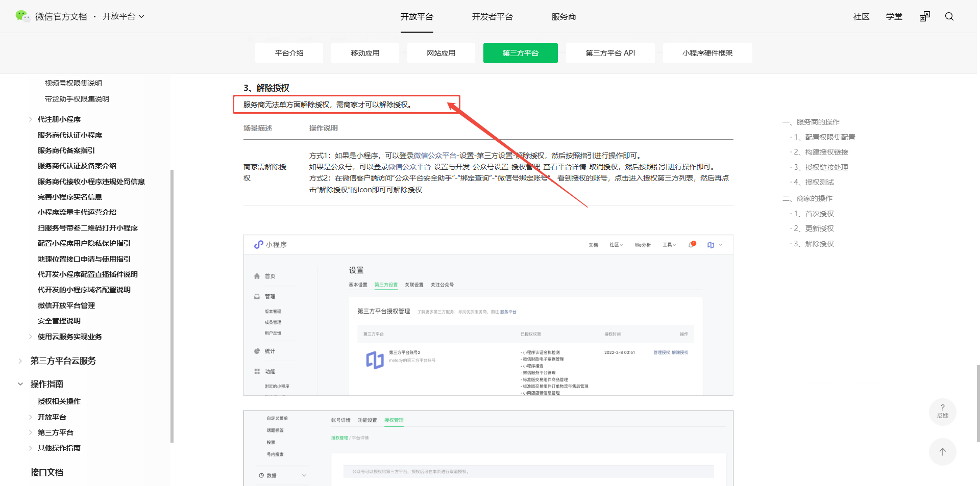Viewport: 980px width, 486px height.
Task: Open 扫服务号带参二维码打开小程序 in sidebar
Action: tap(88, 228)
